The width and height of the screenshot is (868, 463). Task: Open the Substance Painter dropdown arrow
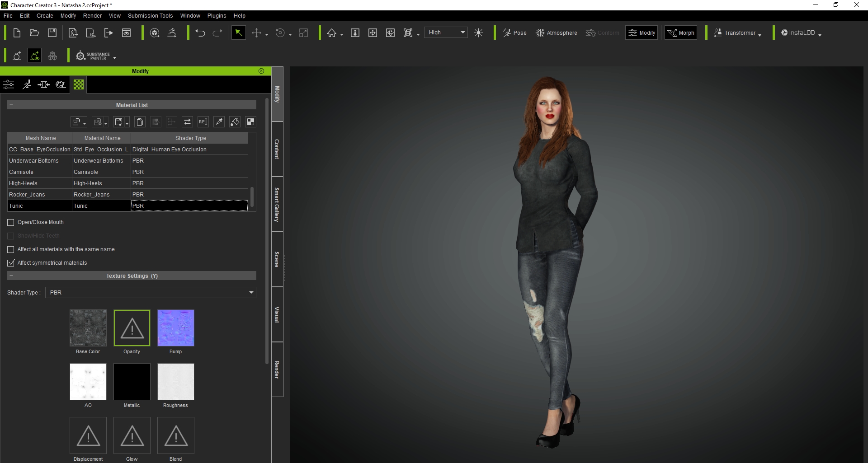pos(114,58)
